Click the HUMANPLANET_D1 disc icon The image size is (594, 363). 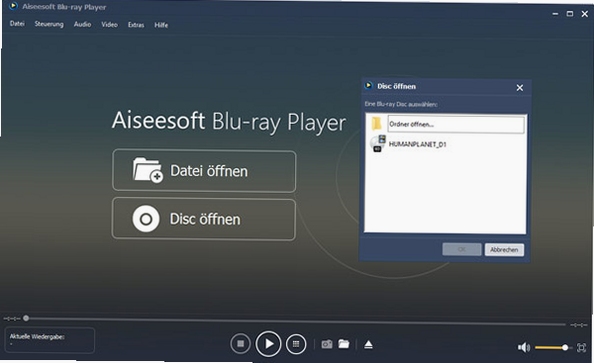[377, 144]
